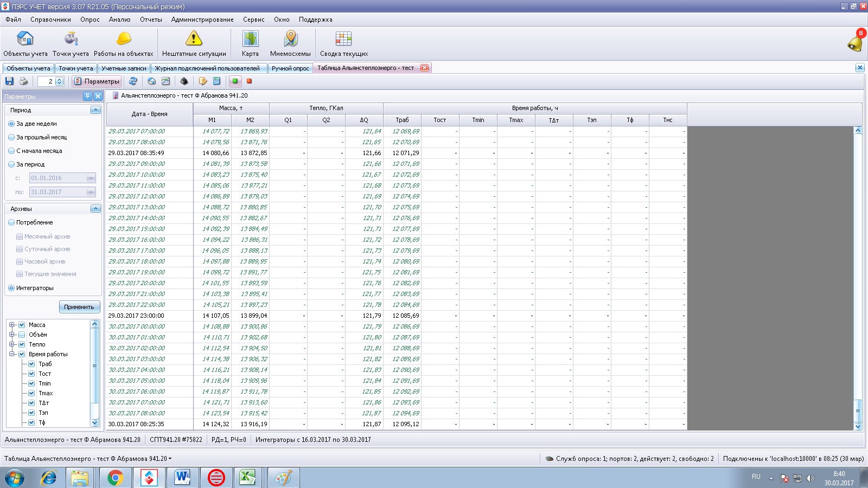Click the calculator icon in table toolbar
Image resolution: width=868 pixels, height=488 pixels.
(x=217, y=81)
